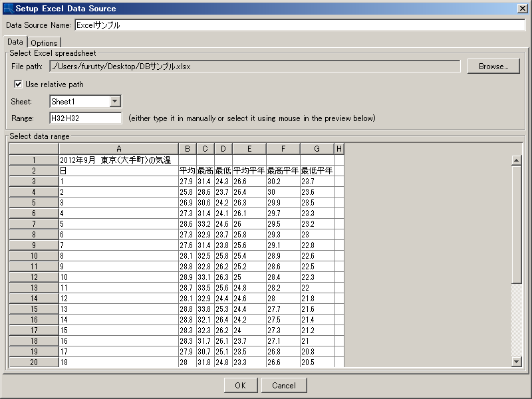The width and height of the screenshot is (532, 399).
Task: Click cell value 27.9 in row 3
Action: coord(188,181)
